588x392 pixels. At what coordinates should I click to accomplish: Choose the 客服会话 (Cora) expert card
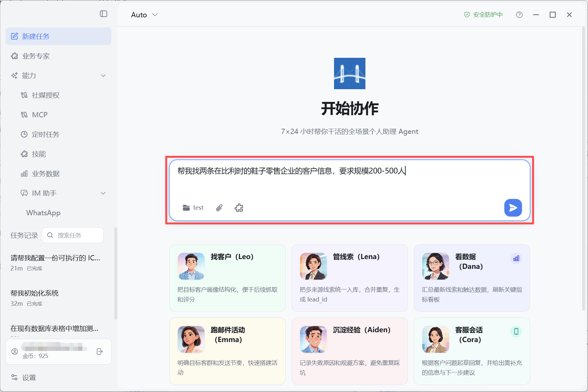click(x=472, y=351)
